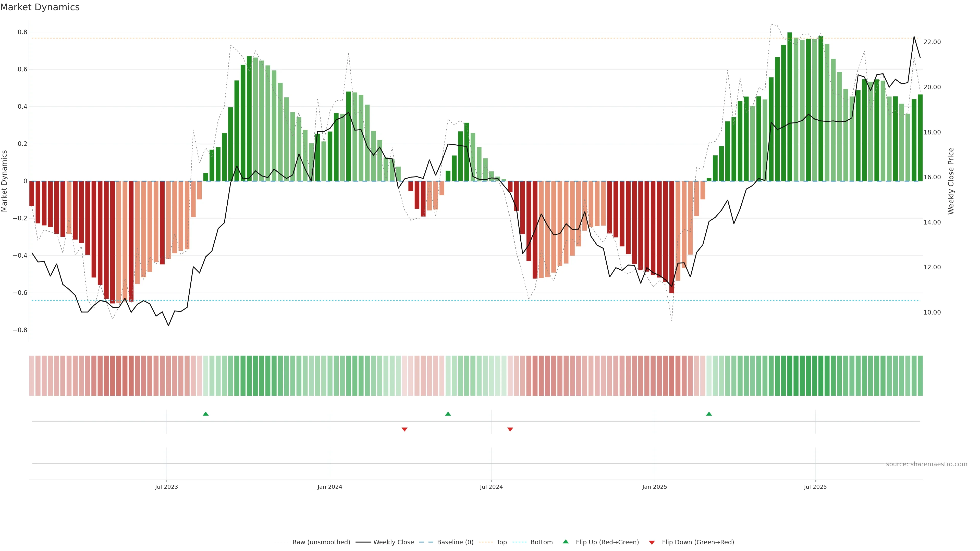980x551 pixels.
Task: Click the red flip-down marker near March 2024
Action: (x=405, y=429)
